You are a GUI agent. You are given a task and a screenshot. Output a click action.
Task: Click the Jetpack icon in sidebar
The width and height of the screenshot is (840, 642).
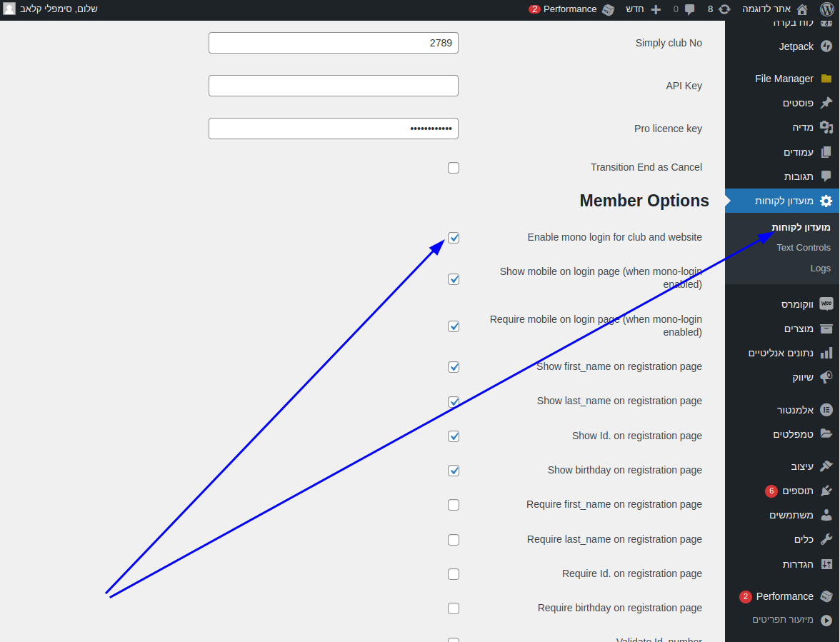pos(826,46)
